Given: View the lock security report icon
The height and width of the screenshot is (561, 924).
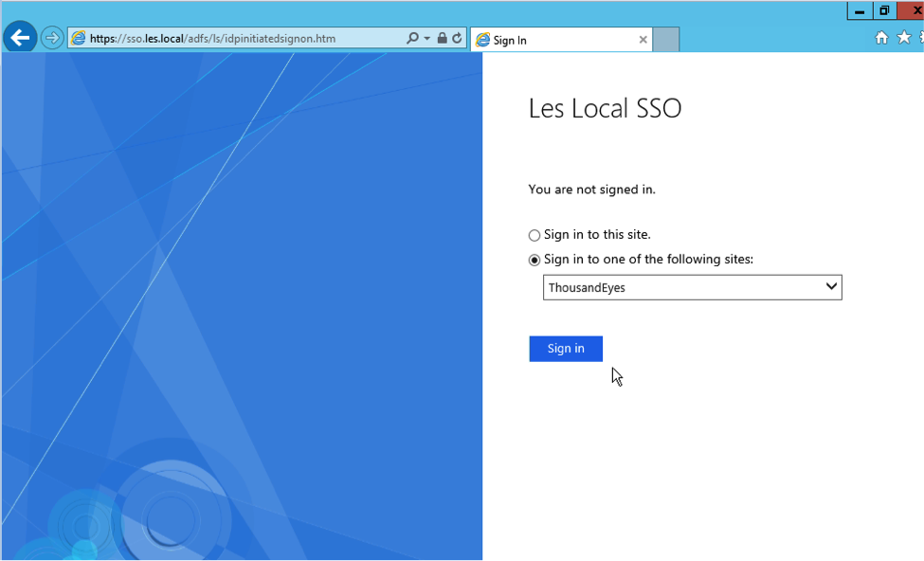Looking at the screenshot, I should (x=443, y=39).
